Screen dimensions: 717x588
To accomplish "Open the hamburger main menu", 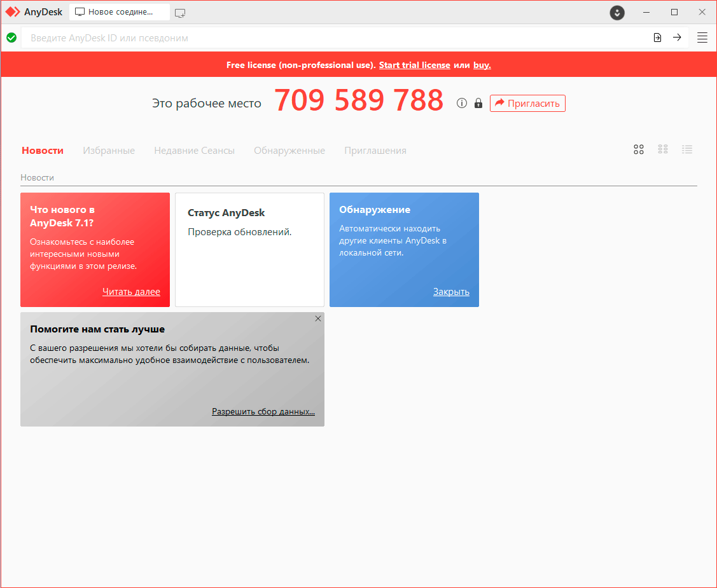I will click(702, 38).
